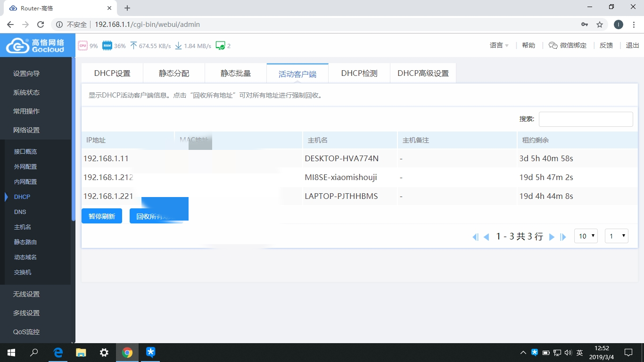Select the 活动客户端 tab
Image resolution: width=644 pixels, height=362 pixels.
pos(297,74)
